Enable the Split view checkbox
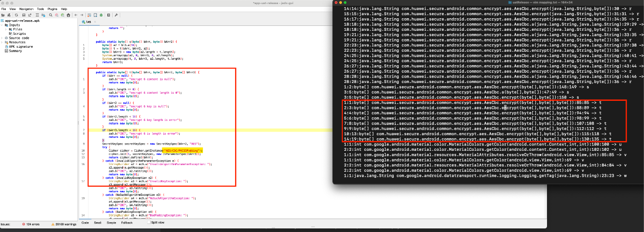 (x=149, y=222)
